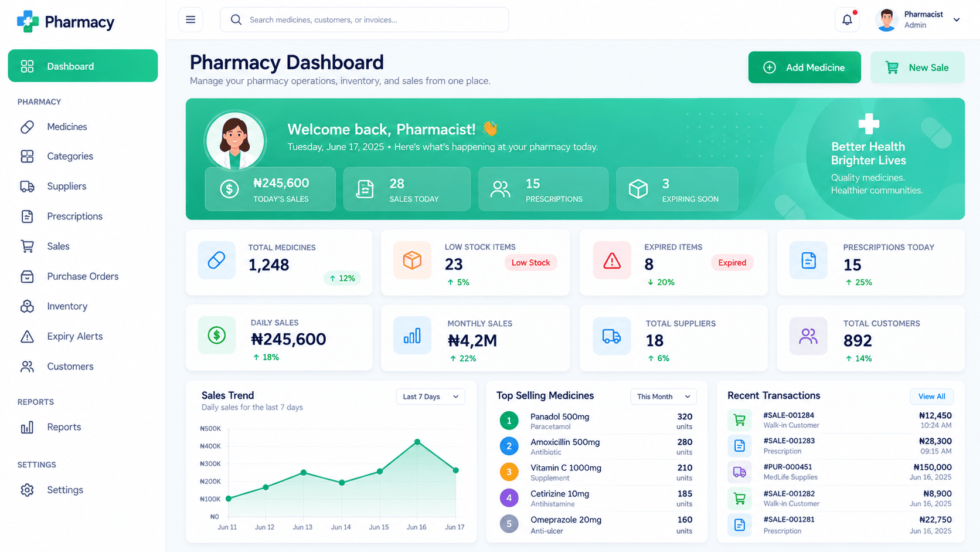
Task: Click the Daily Sales dollar icon
Action: pos(216,336)
